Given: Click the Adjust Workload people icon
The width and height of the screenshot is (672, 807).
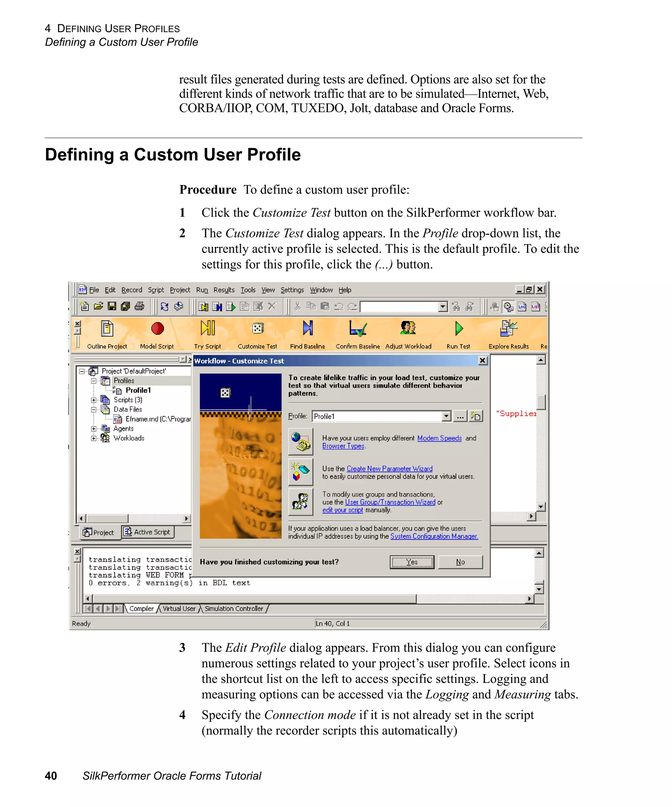Looking at the screenshot, I should tap(408, 328).
